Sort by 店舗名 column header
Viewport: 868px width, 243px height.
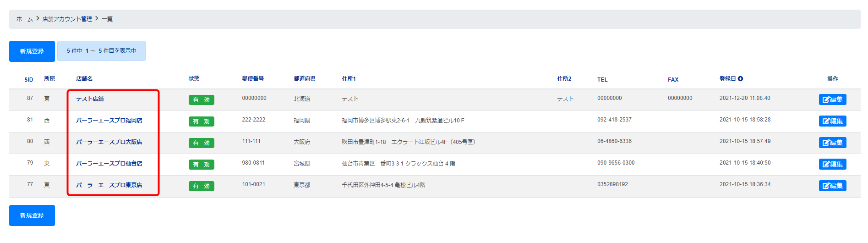(84, 79)
